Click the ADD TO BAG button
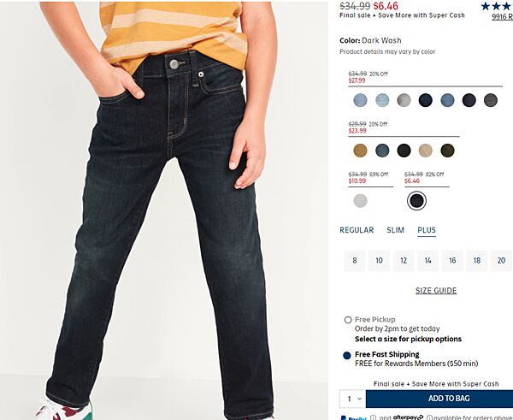The height and width of the screenshot is (420, 513). (439, 399)
